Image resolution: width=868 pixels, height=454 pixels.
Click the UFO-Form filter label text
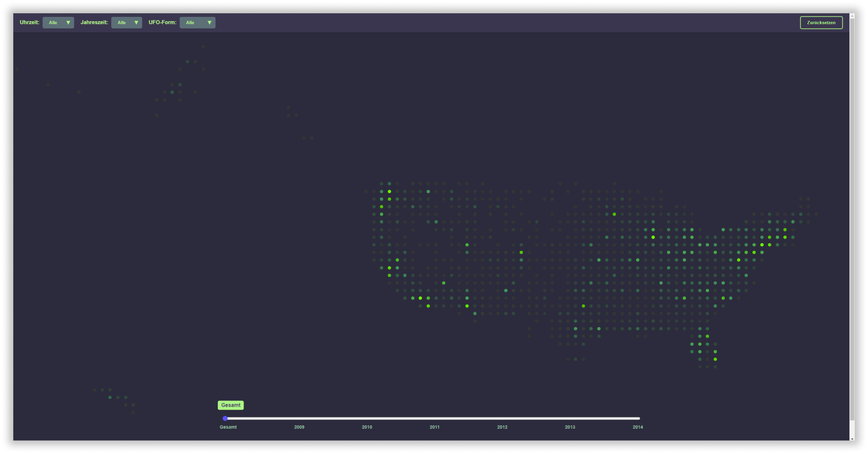(162, 23)
